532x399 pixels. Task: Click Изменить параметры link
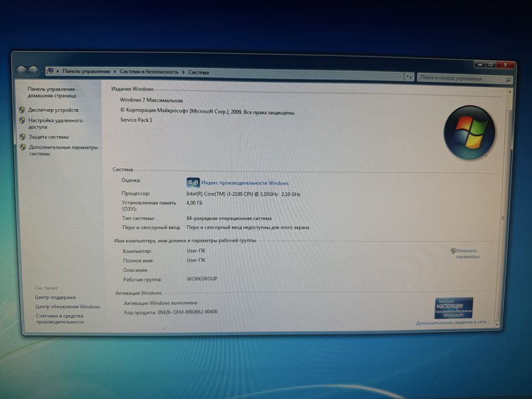point(467,254)
